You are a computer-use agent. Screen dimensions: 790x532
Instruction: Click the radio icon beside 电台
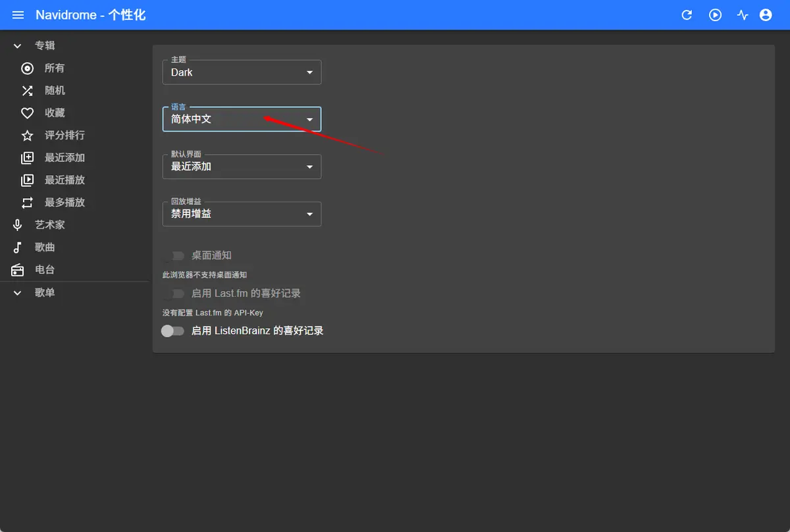coord(18,270)
